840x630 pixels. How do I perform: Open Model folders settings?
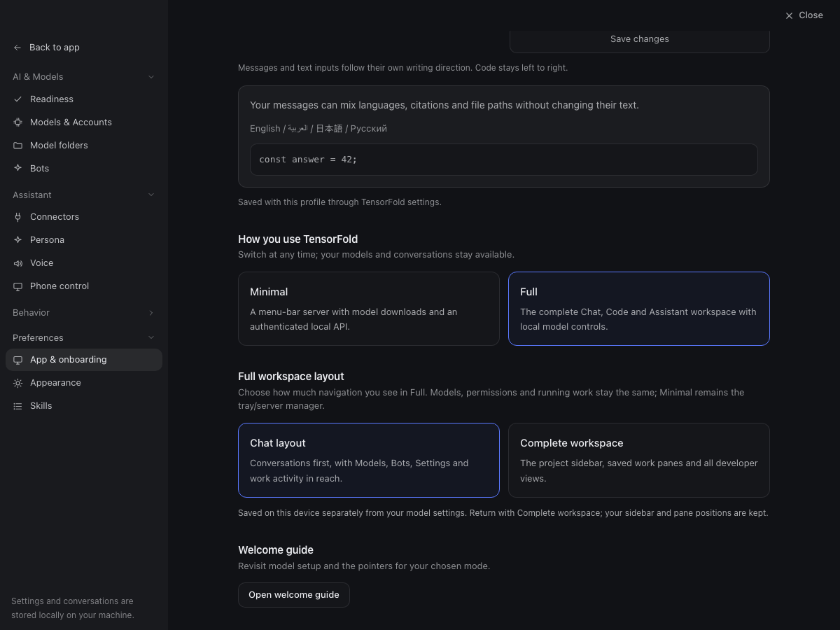pos(84,146)
